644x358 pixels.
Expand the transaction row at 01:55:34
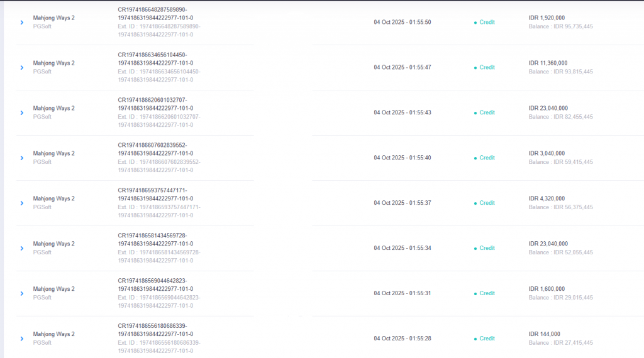pos(22,249)
